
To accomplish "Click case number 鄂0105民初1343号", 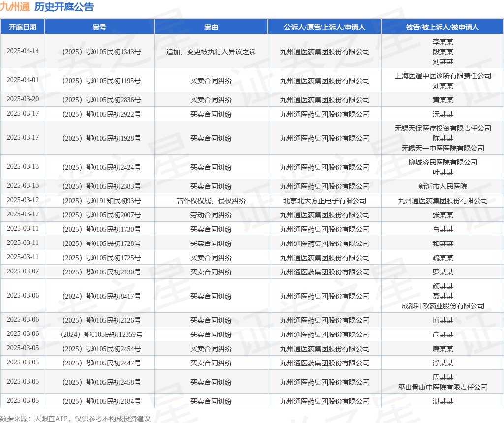I will [x=101, y=52].
